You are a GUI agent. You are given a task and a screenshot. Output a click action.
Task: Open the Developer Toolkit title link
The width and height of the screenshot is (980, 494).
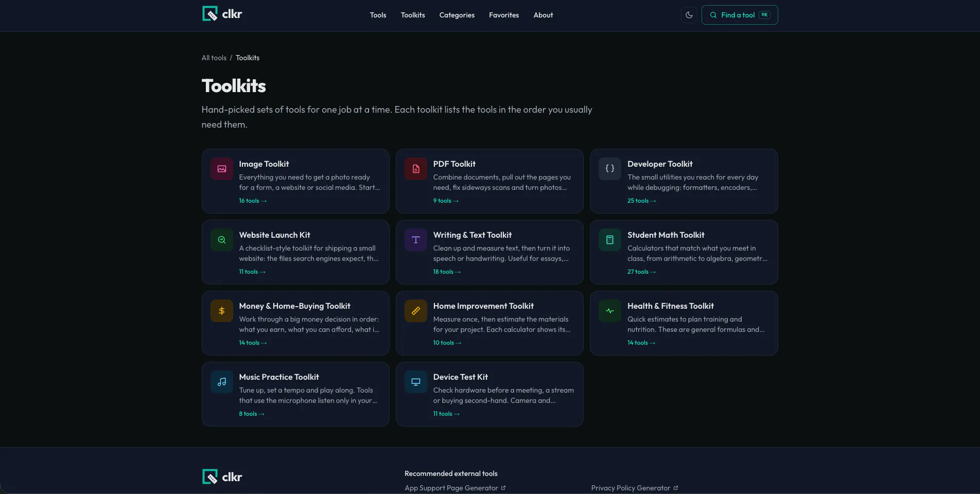point(660,164)
